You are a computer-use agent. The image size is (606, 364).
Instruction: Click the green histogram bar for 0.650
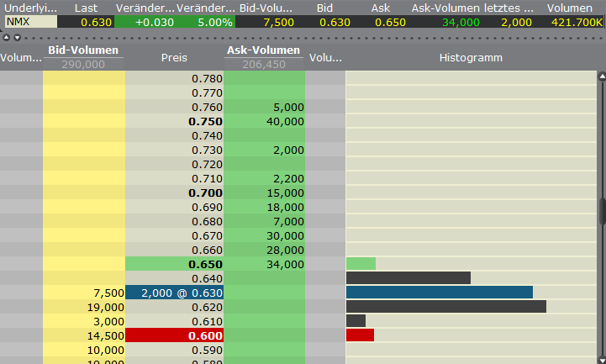(361, 264)
